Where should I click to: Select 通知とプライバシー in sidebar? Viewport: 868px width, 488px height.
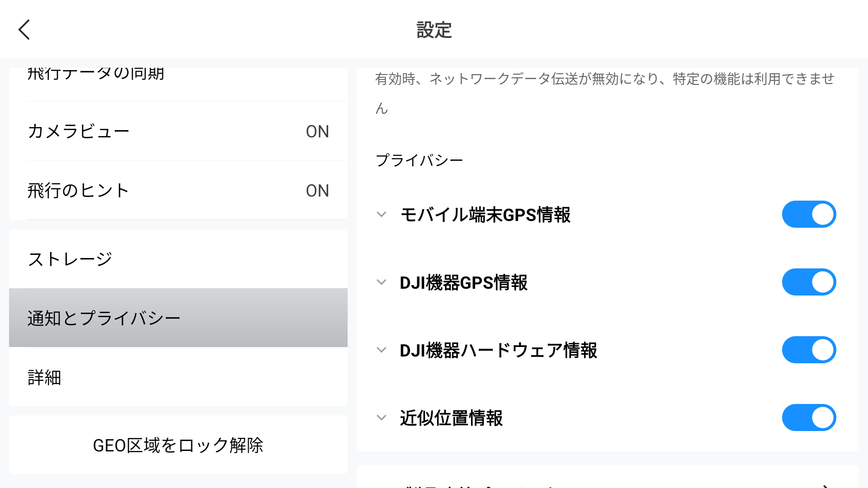[x=178, y=318]
